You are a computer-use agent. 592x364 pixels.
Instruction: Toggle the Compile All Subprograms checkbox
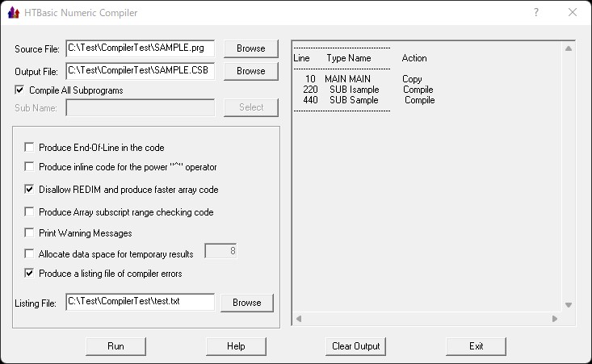pos(19,90)
